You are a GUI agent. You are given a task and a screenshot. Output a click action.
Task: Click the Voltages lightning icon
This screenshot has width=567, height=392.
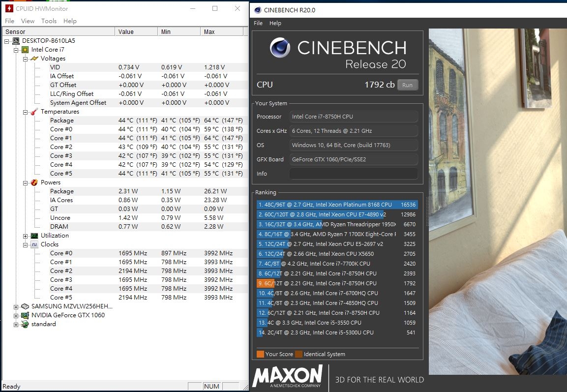[x=34, y=58]
